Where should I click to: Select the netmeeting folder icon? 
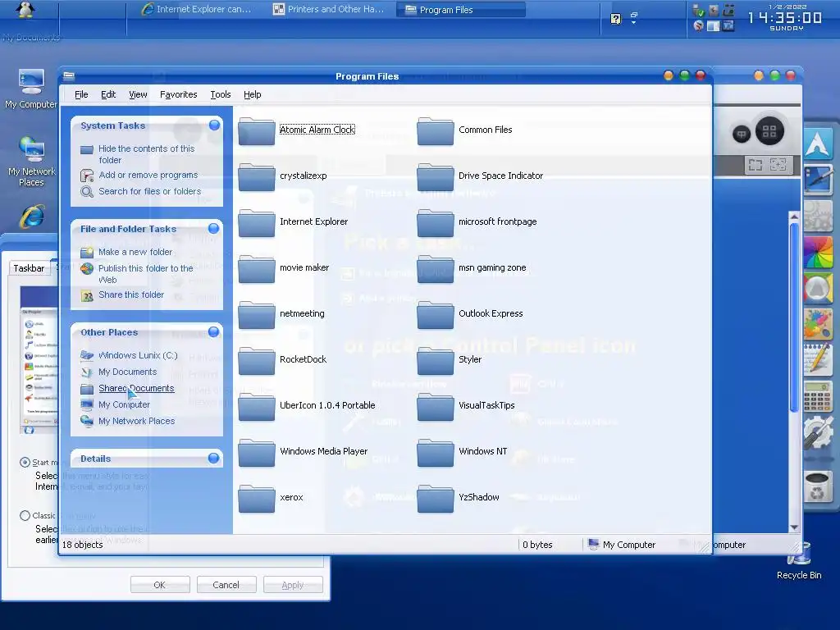pyautogui.click(x=257, y=316)
